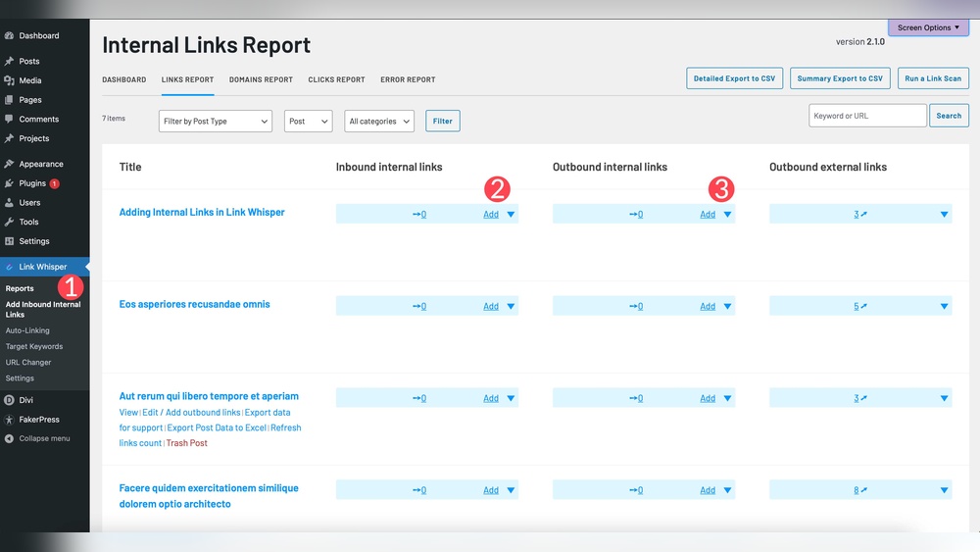Open FakerPress icon in sidebar
The height and width of the screenshot is (552, 980).
[x=9, y=420]
